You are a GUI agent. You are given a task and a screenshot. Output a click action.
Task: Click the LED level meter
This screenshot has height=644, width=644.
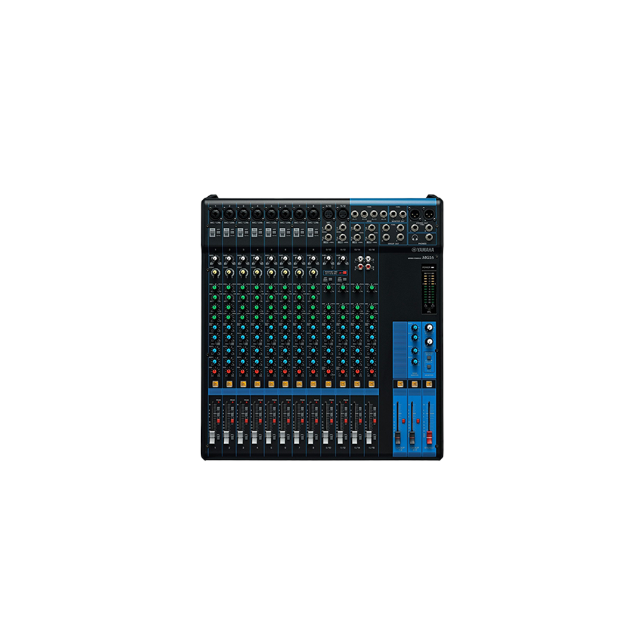(429, 292)
